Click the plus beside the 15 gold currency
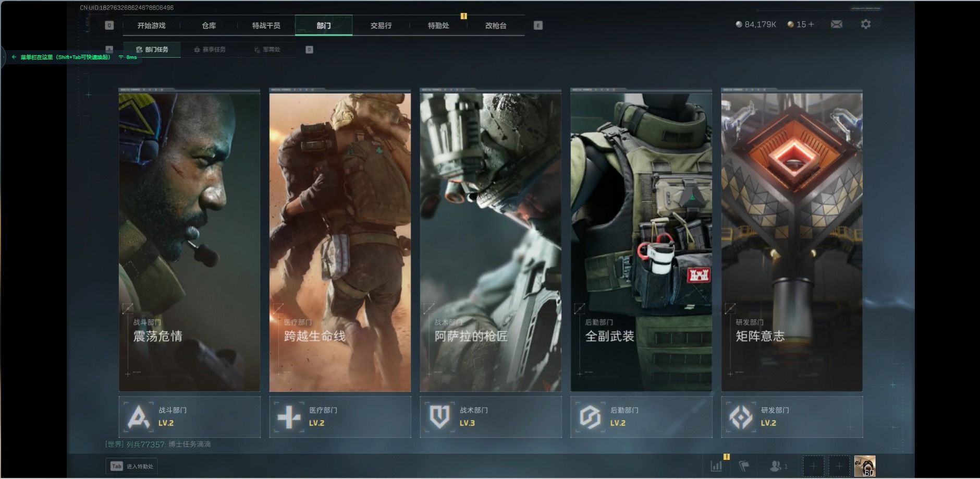980x479 pixels. pyautogui.click(x=811, y=25)
